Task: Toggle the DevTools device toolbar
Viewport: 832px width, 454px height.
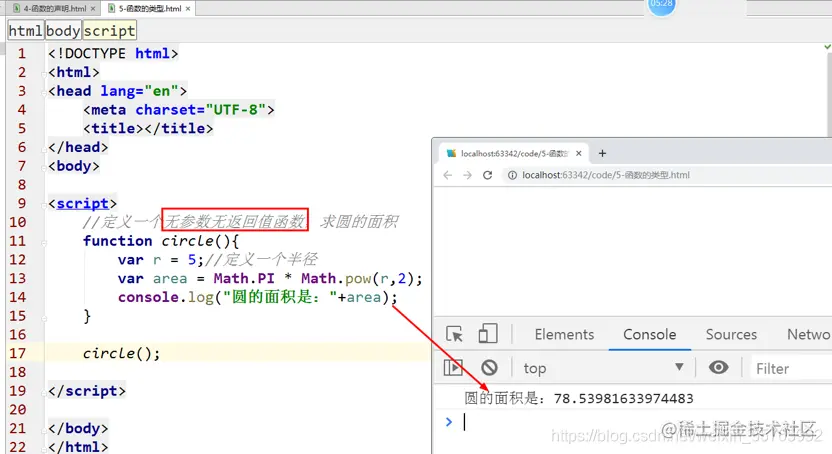Action: pyautogui.click(x=488, y=334)
